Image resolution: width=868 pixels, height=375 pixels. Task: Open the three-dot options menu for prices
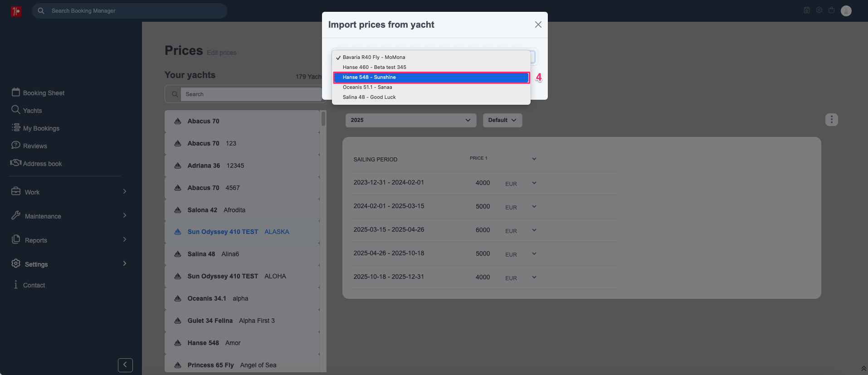click(x=831, y=120)
